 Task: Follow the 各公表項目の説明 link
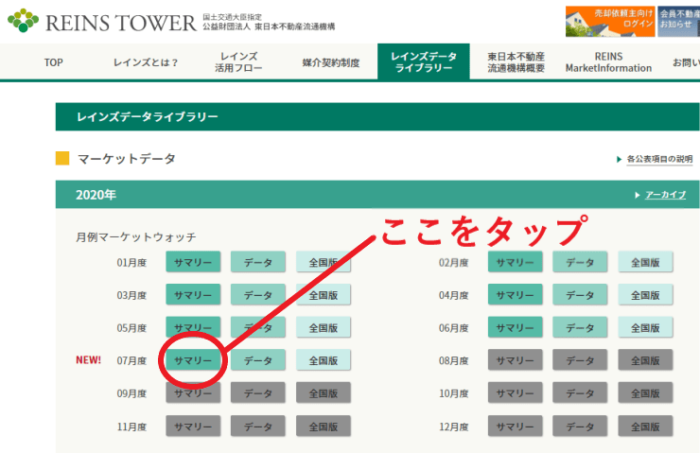[659, 159]
